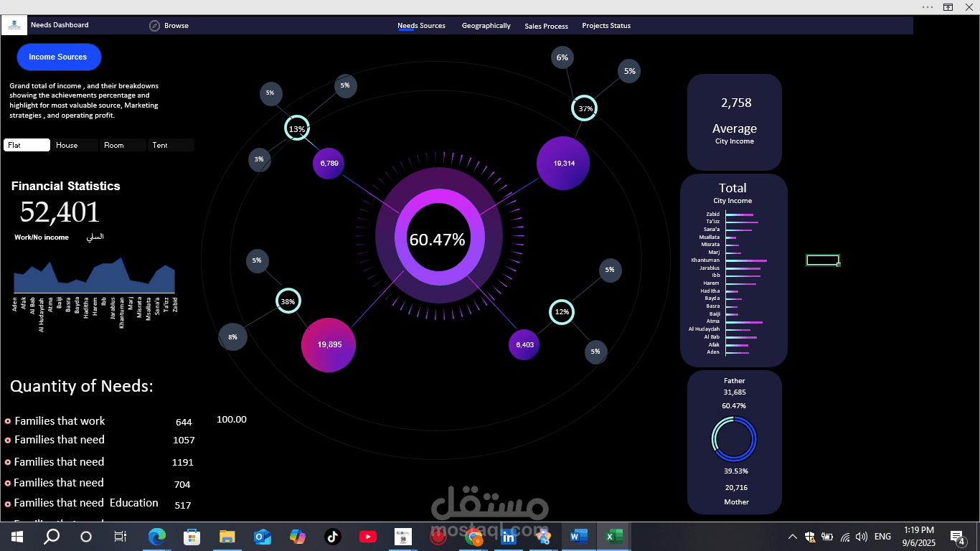The height and width of the screenshot is (551, 980).
Task: Click the 2,758 average city income value
Action: [x=736, y=103]
